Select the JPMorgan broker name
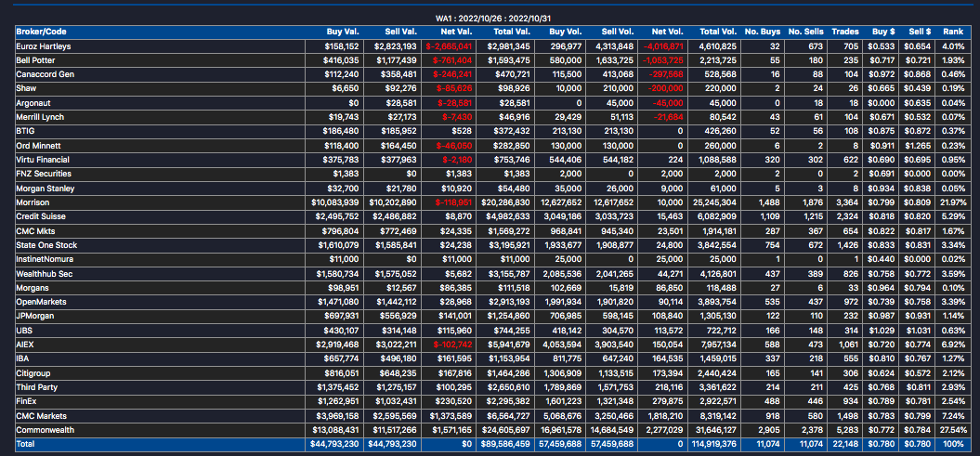This screenshot has height=456, width=980. pos(35,316)
